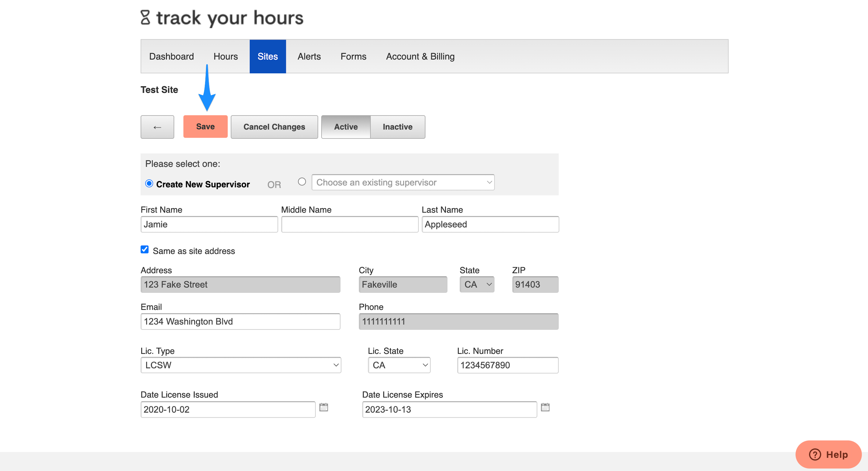This screenshot has height=471, width=868.
Task: Open the Lic. State dropdown
Action: [x=399, y=365]
